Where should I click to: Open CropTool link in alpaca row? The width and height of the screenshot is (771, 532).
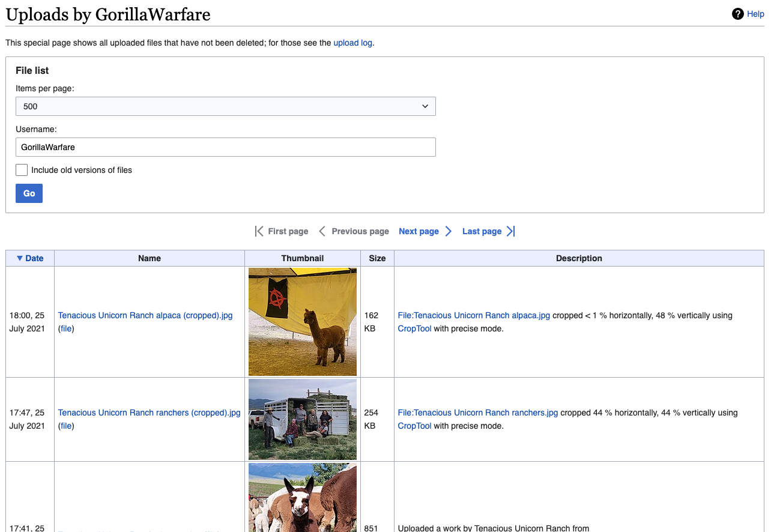point(415,328)
